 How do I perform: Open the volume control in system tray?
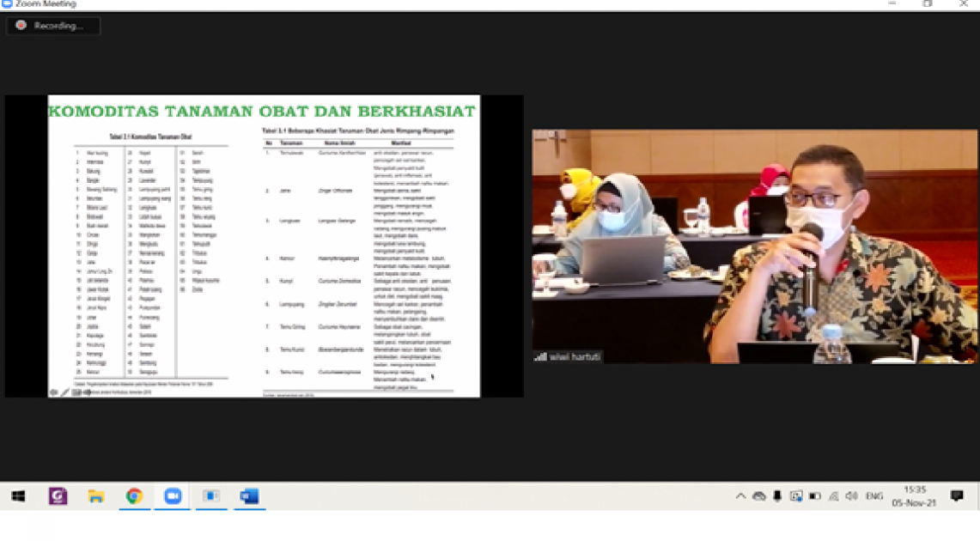click(x=851, y=496)
